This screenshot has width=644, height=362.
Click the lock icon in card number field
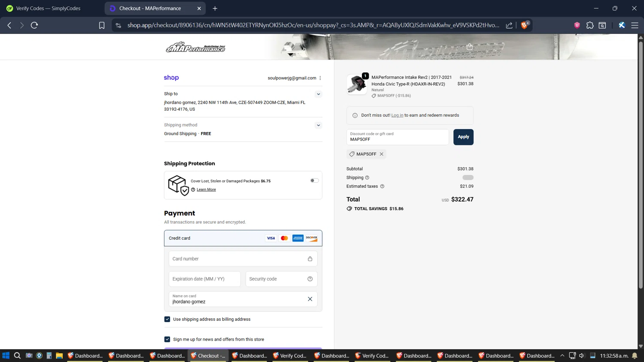point(310,259)
